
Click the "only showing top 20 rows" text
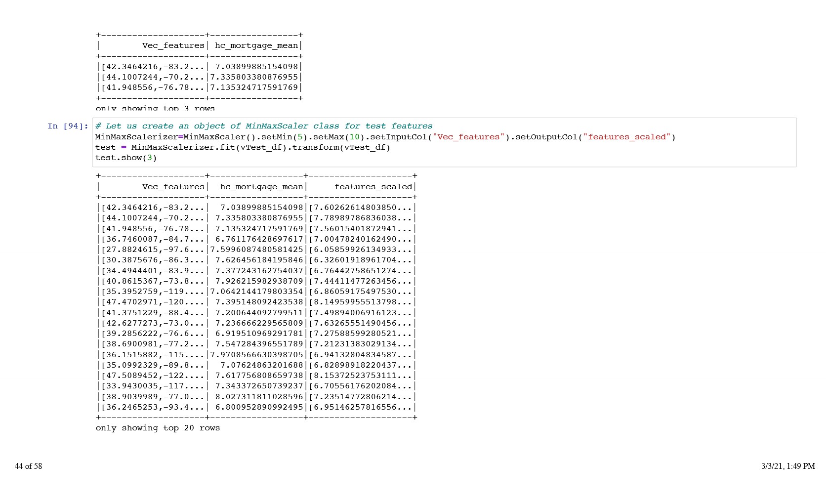coord(158,428)
